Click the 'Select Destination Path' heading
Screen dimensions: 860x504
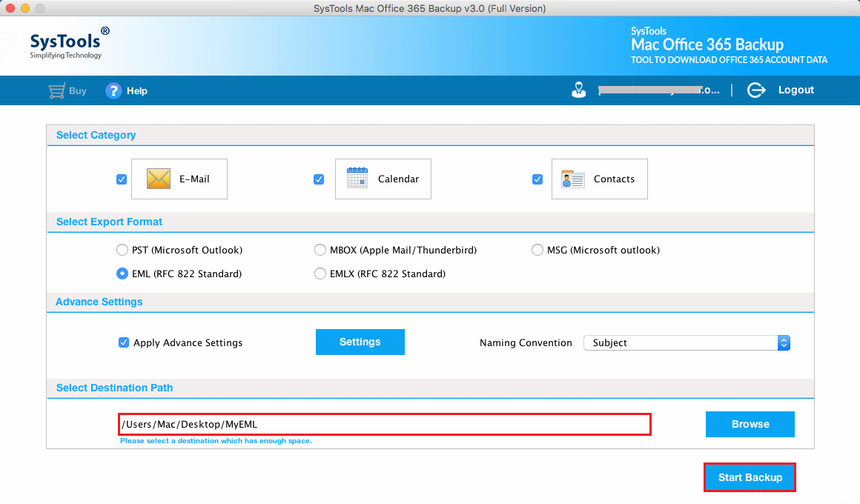(115, 388)
